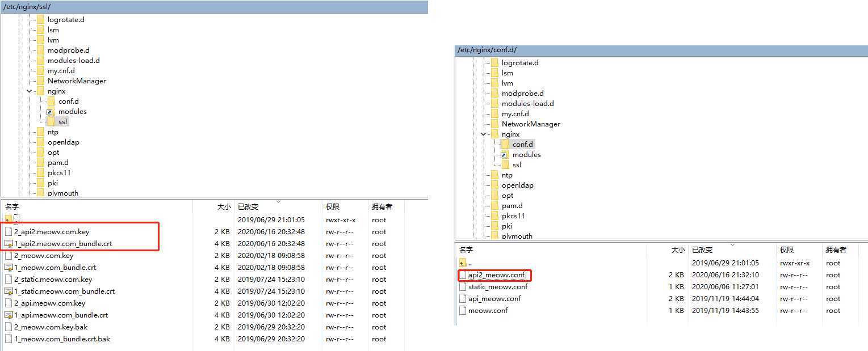This screenshot has height=351, width=868.
Task: Select pki in the ssl panel tree
Action: click(x=52, y=183)
